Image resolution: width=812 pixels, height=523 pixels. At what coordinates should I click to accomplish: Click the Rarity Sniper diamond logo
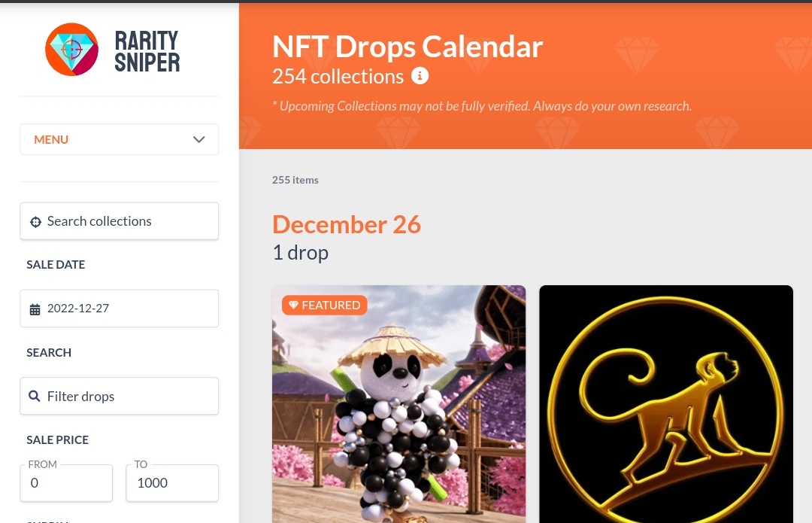pyautogui.click(x=71, y=49)
